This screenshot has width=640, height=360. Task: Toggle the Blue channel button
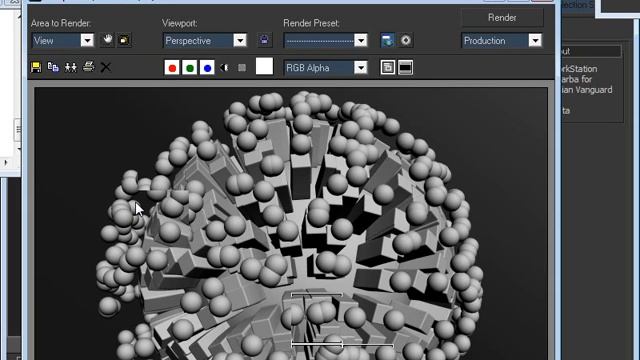pos(207,68)
